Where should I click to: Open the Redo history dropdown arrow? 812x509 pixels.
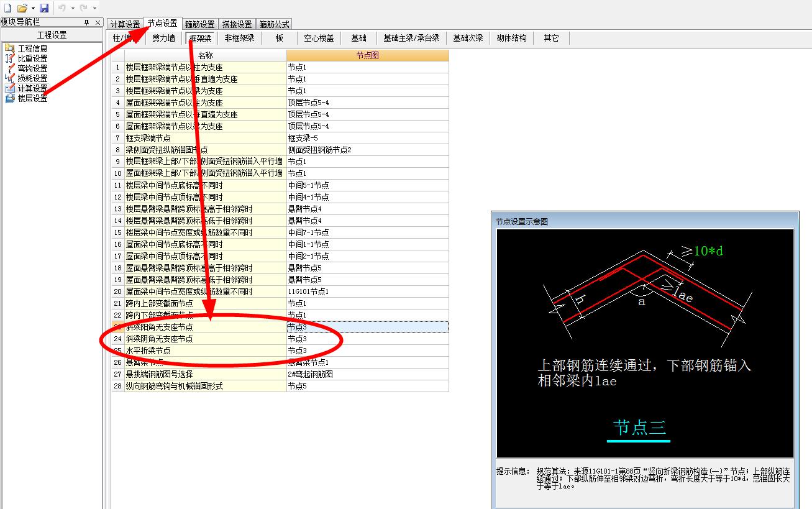pyautogui.click(x=94, y=8)
